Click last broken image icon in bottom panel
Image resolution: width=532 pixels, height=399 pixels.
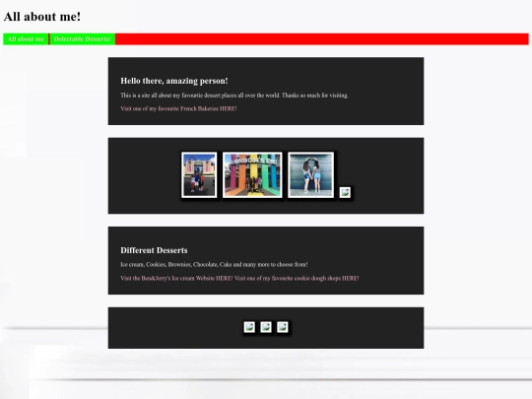click(283, 327)
